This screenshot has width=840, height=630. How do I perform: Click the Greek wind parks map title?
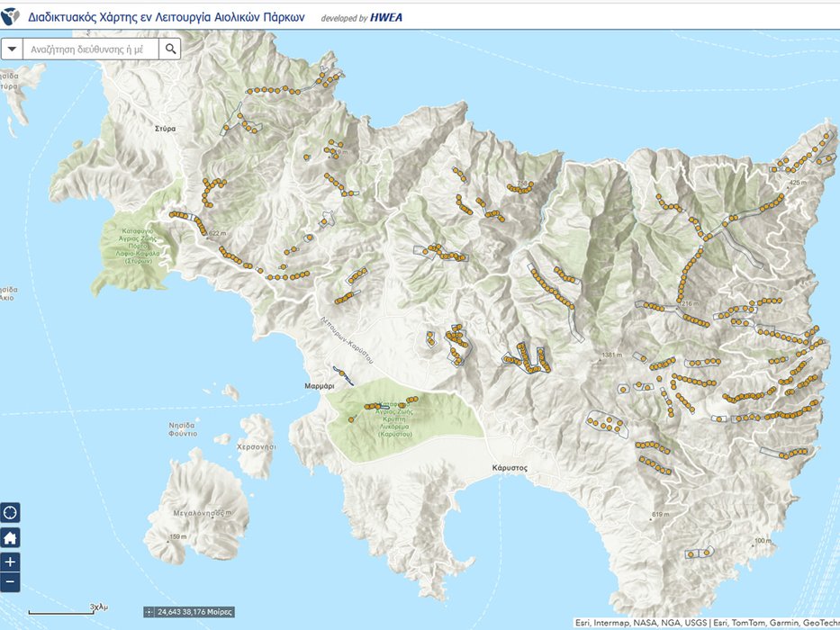click(167, 16)
